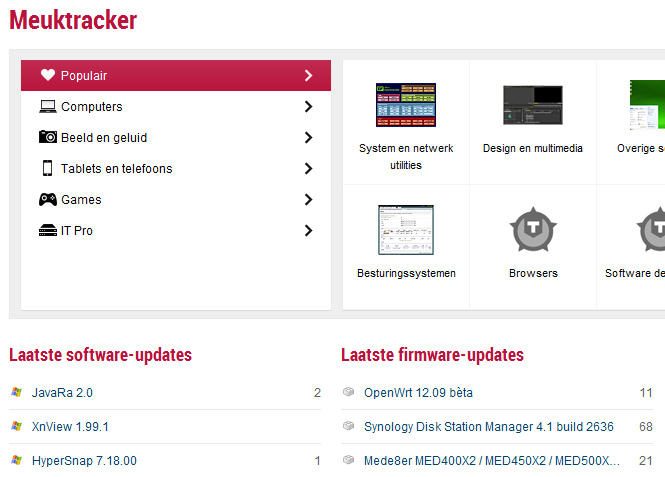Click the Besturingssystemen label
665x477 pixels.
click(x=406, y=273)
